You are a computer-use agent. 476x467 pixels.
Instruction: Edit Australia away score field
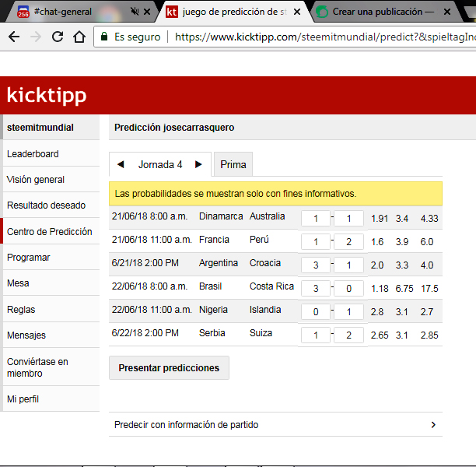348,219
